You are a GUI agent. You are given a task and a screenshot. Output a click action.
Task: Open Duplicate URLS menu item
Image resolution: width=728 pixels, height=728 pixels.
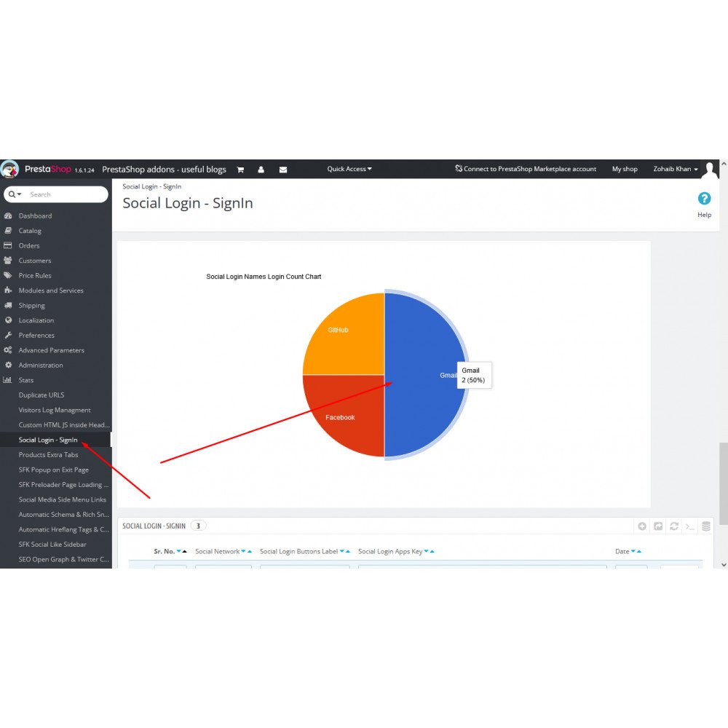(41, 395)
